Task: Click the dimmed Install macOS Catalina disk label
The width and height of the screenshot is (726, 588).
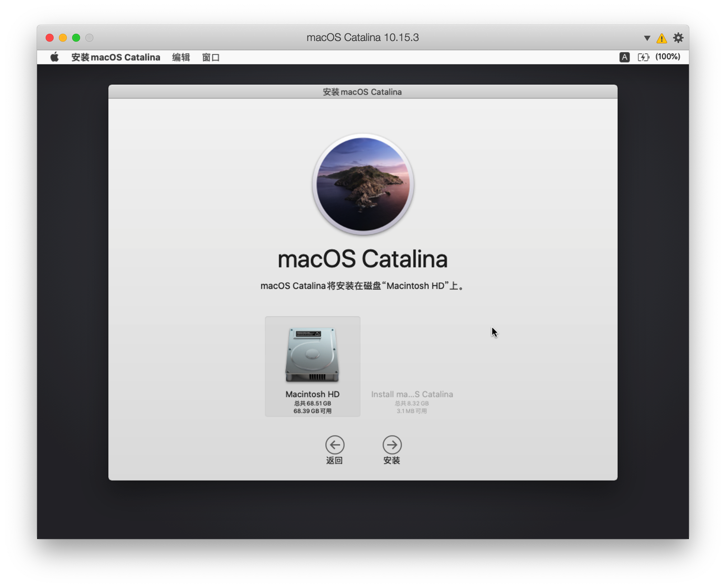Action: click(412, 394)
